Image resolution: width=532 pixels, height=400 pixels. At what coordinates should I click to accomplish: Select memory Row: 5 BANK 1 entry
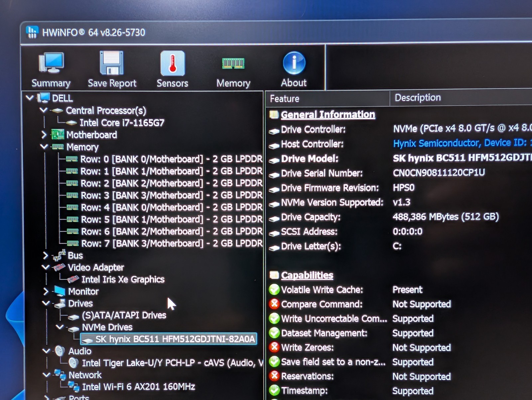click(172, 219)
